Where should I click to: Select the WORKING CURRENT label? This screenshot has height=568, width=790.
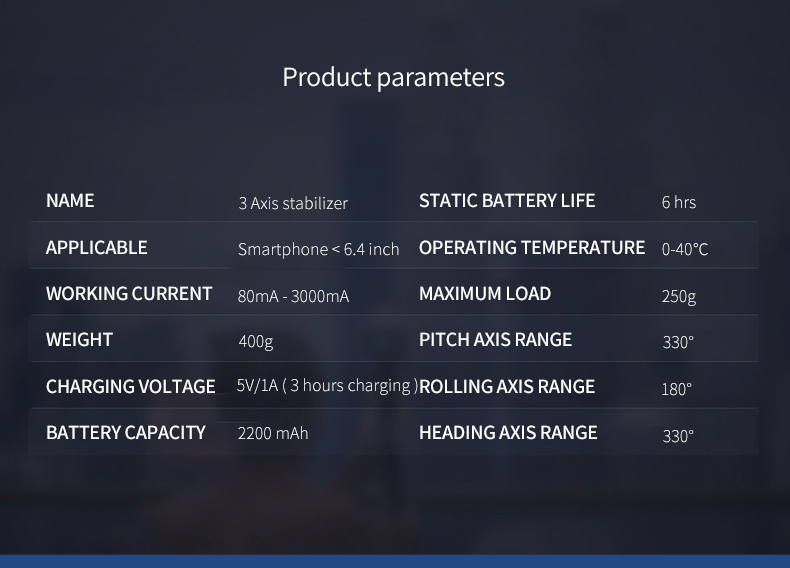[x=129, y=294]
